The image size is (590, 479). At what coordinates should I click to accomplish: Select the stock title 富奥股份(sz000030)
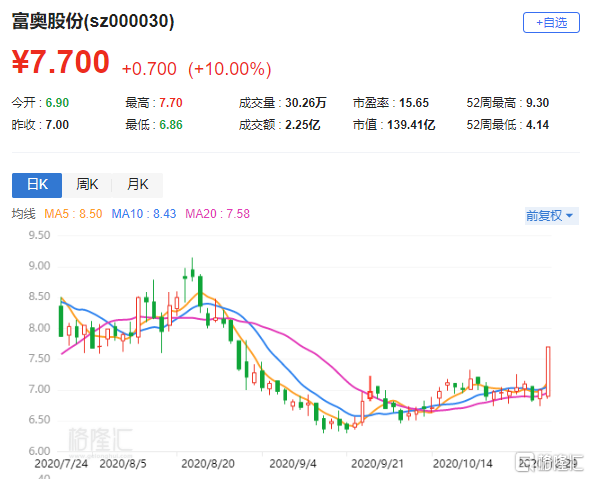tap(93, 21)
